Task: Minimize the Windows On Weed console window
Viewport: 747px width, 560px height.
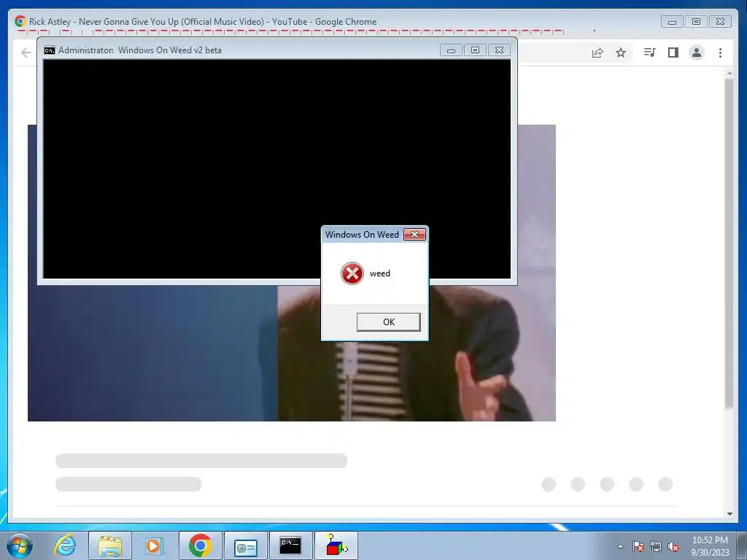Action: pyautogui.click(x=451, y=50)
